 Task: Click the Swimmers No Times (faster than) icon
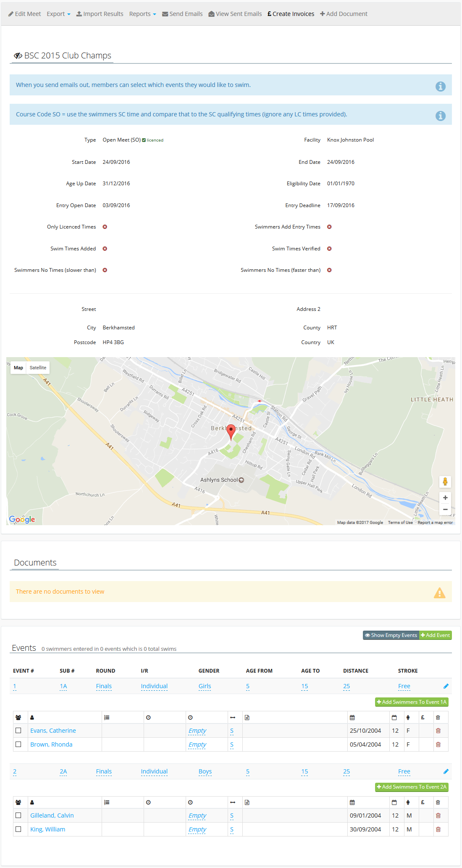329,270
